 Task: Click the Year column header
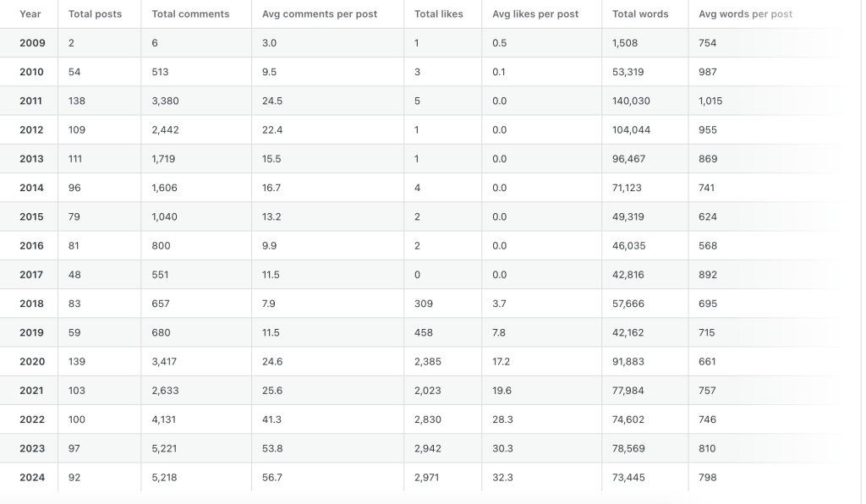click(x=30, y=14)
